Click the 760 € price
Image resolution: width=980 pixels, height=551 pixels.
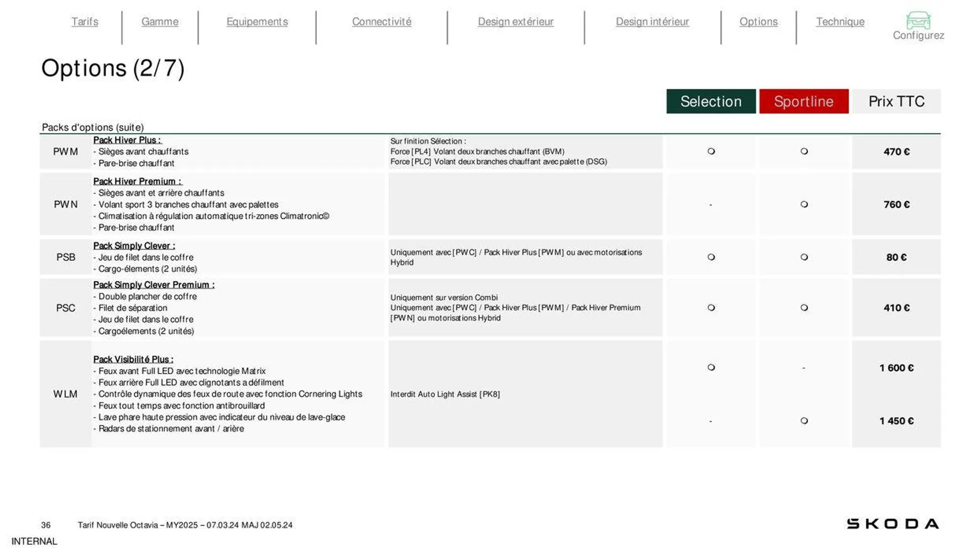tap(896, 205)
